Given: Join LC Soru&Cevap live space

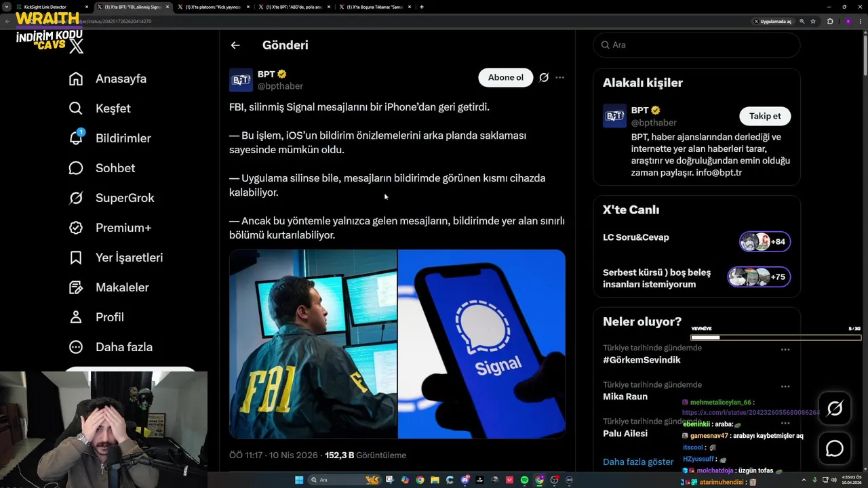Looking at the screenshot, I should (696, 241).
